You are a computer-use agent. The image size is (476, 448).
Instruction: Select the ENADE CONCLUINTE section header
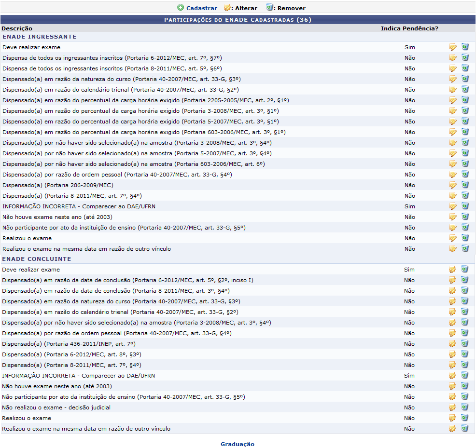coord(37,259)
